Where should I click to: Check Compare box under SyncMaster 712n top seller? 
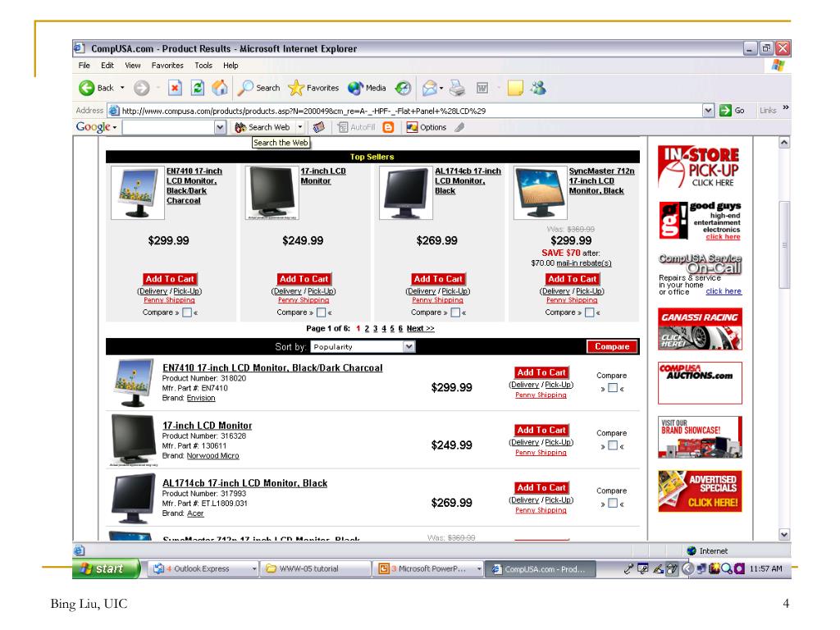click(589, 313)
